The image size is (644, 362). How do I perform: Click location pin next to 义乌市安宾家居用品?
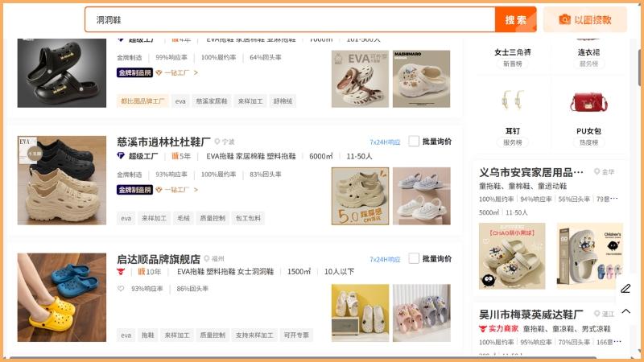[597, 171]
